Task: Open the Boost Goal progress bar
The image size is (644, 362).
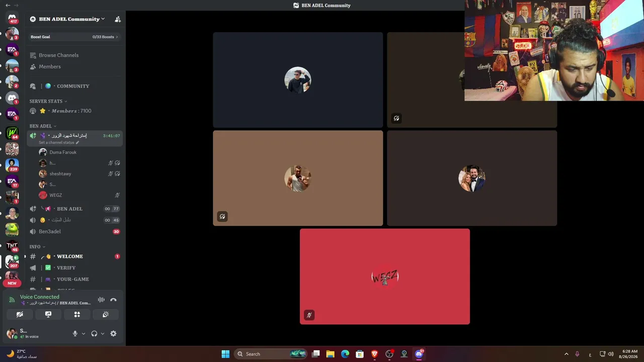Action: (x=74, y=37)
